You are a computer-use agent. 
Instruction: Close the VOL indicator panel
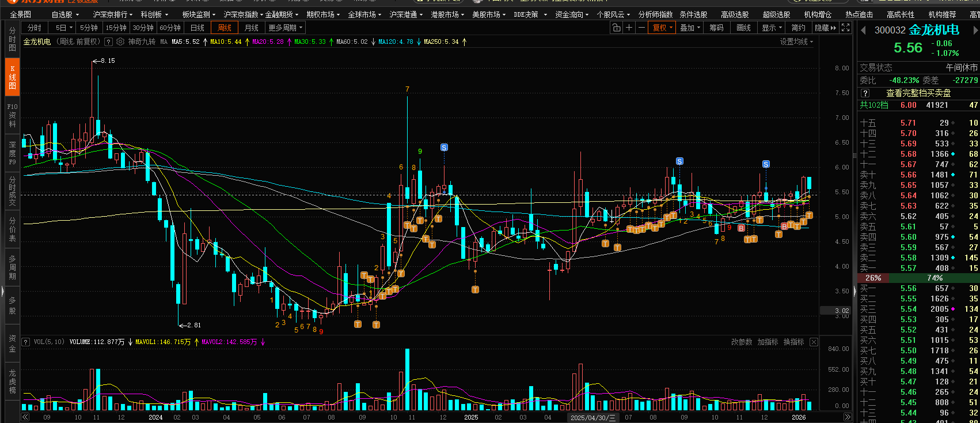click(x=814, y=342)
